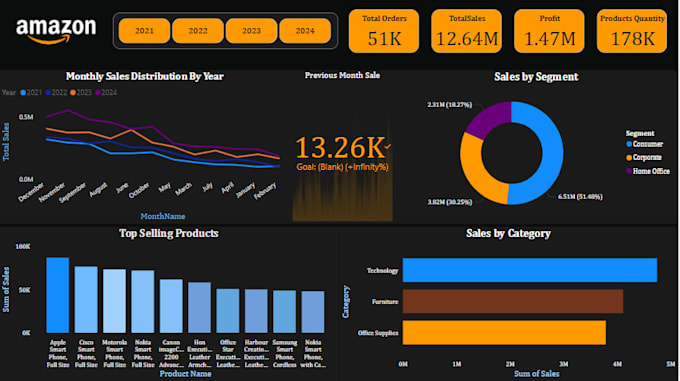
Task: Select the Motorola Smart Phone bar
Action: point(114,301)
